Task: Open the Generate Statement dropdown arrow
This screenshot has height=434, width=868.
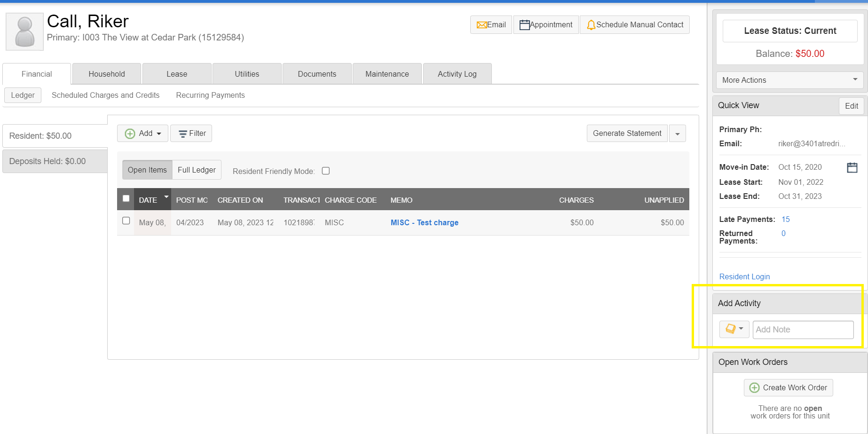Action: pyautogui.click(x=678, y=134)
